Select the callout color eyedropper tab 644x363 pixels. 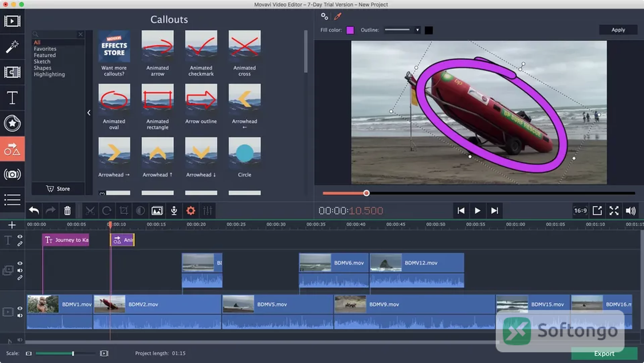[338, 16]
